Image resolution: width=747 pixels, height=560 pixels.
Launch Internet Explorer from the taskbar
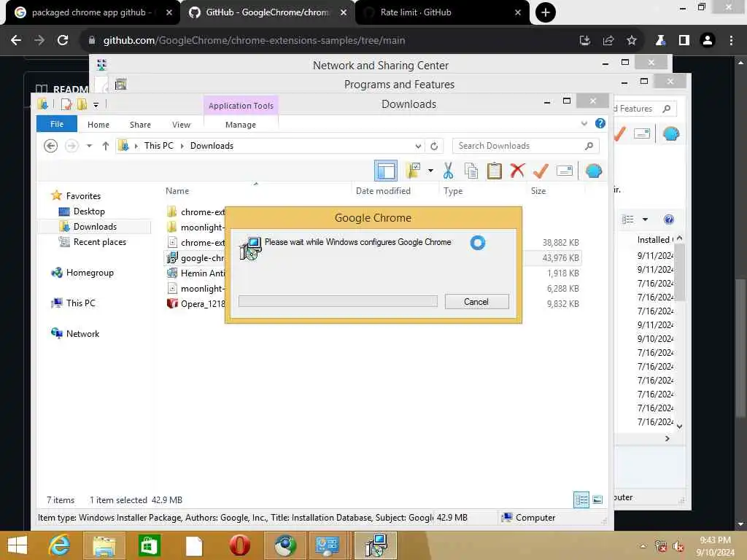60,545
